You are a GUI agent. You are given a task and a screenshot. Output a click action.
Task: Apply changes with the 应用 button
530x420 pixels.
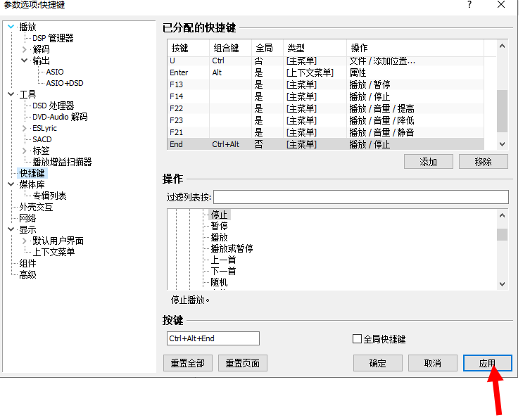pyautogui.click(x=487, y=363)
